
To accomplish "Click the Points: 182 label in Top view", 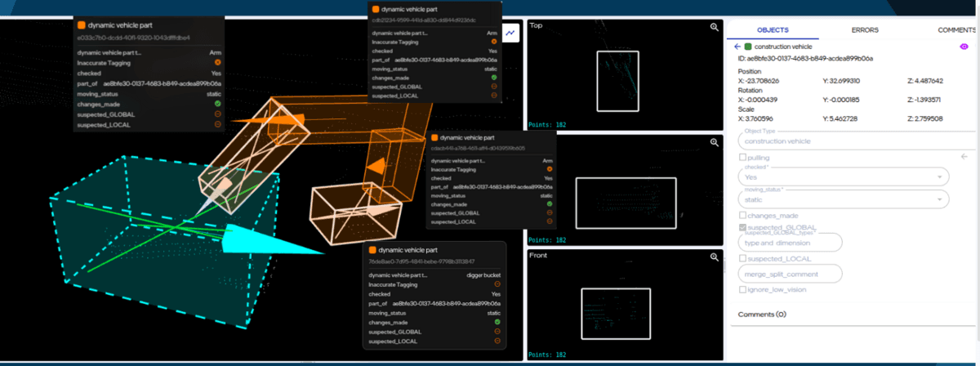I will tap(548, 124).
